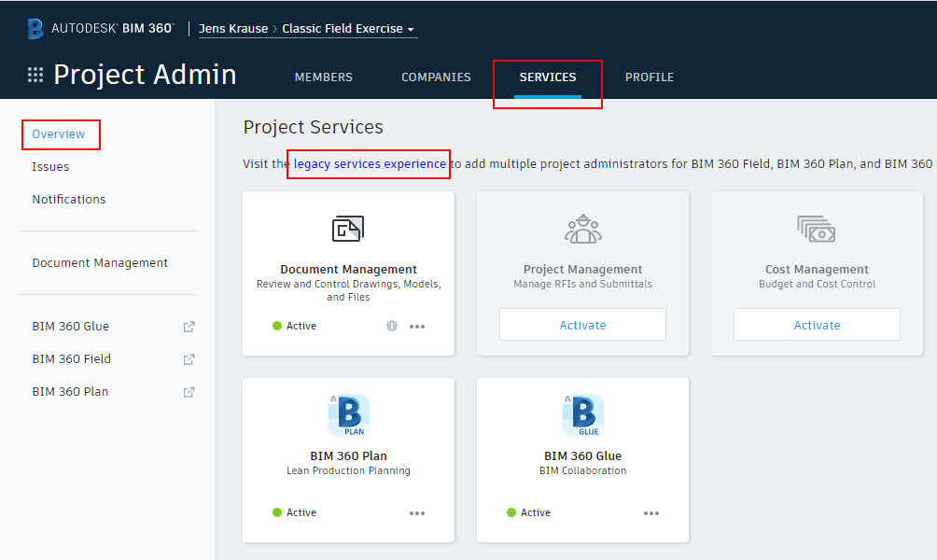Select Notifications in the left sidebar
The image size is (937, 560).
pos(69,200)
